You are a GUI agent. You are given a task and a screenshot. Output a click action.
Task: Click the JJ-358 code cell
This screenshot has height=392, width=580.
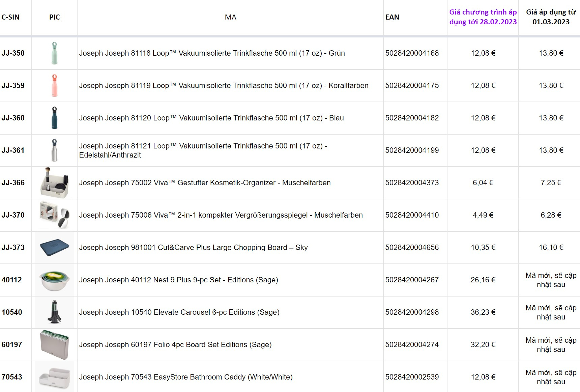pos(13,53)
